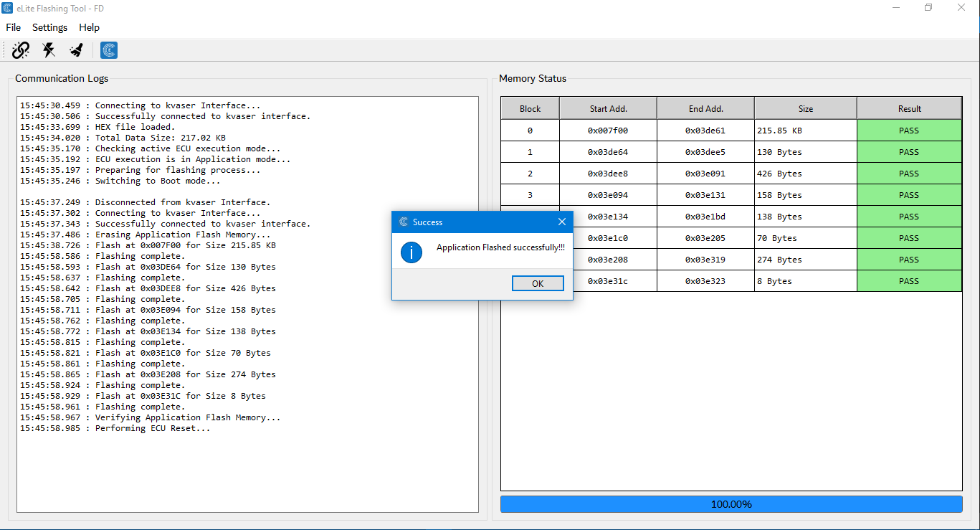Click the blue info icon in Success dialog
The width and height of the screenshot is (980, 530).
tap(411, 252)
